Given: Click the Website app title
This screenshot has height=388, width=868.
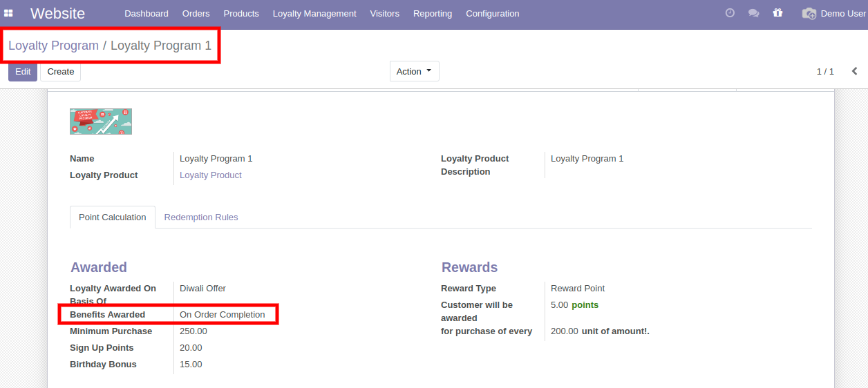Looking at the screenshot, I should [x=58, y=13].
